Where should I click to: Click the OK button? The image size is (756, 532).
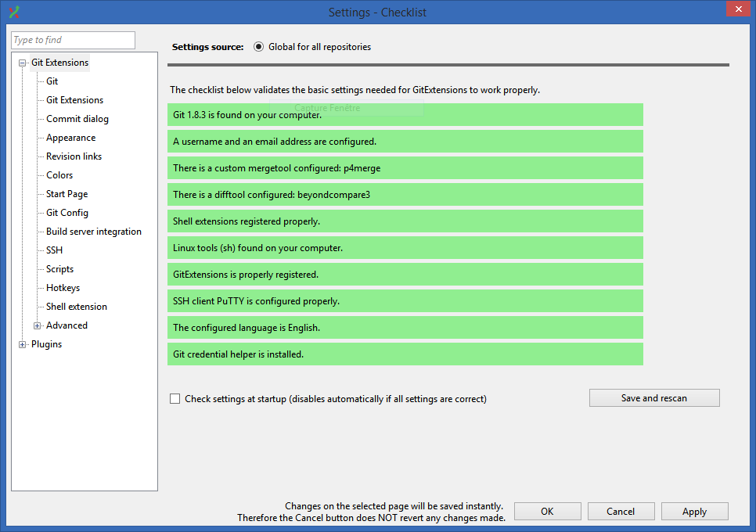[547, 512]
